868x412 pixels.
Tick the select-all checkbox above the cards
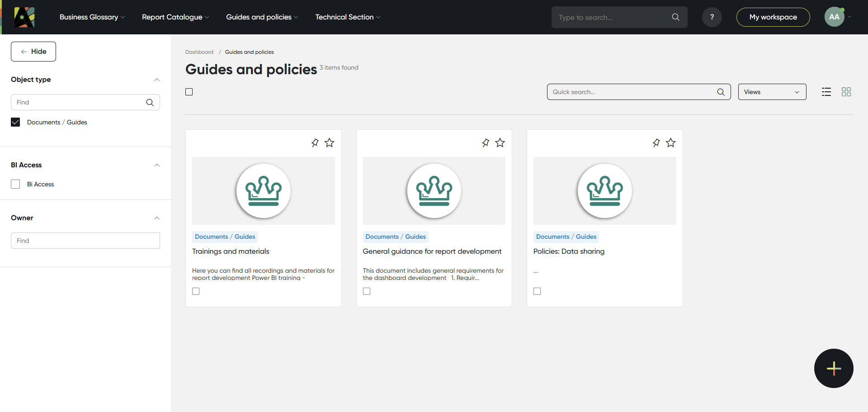click(x=189, y=92)
